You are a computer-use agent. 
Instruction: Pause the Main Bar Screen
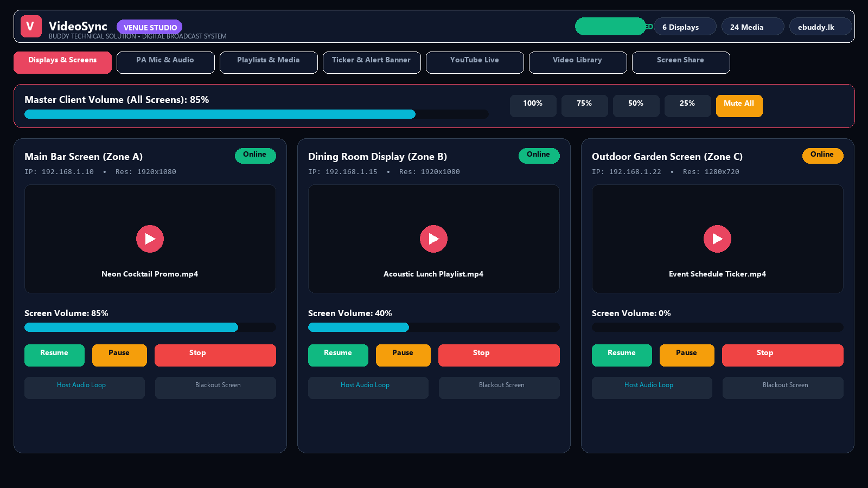coord(119,355)
